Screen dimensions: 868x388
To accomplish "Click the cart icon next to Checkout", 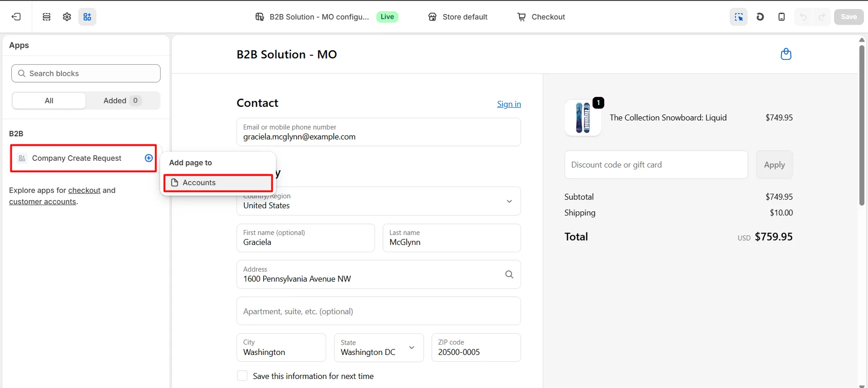I will coord(522,17).
